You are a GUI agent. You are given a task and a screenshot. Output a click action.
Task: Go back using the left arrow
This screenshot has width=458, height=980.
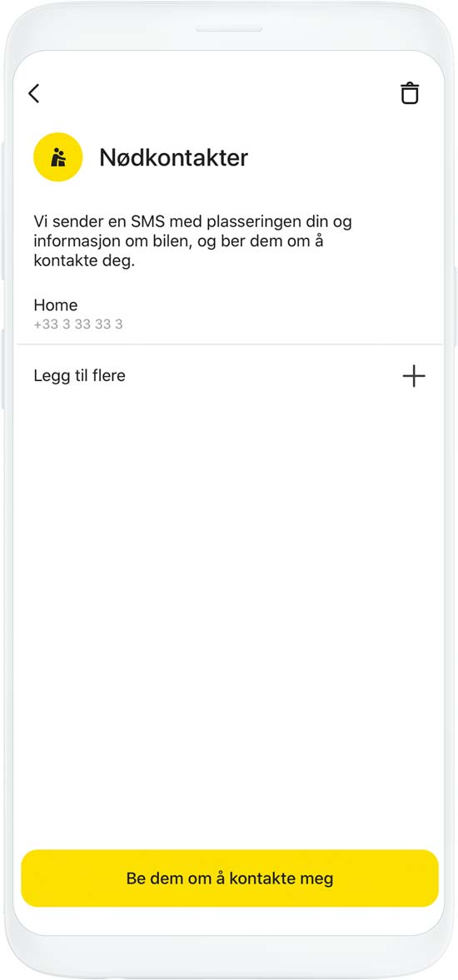click(x=34, y=94)
